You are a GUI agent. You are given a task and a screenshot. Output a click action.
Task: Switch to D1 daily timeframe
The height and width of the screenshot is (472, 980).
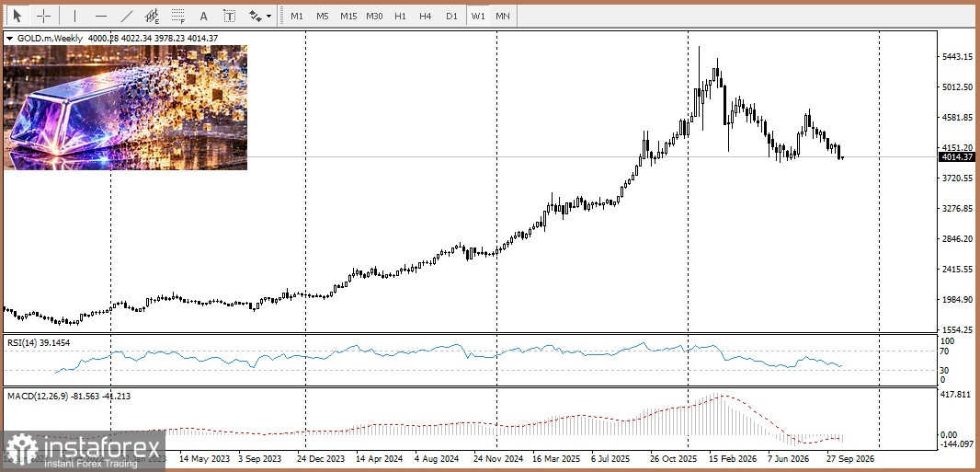point(452,17)
